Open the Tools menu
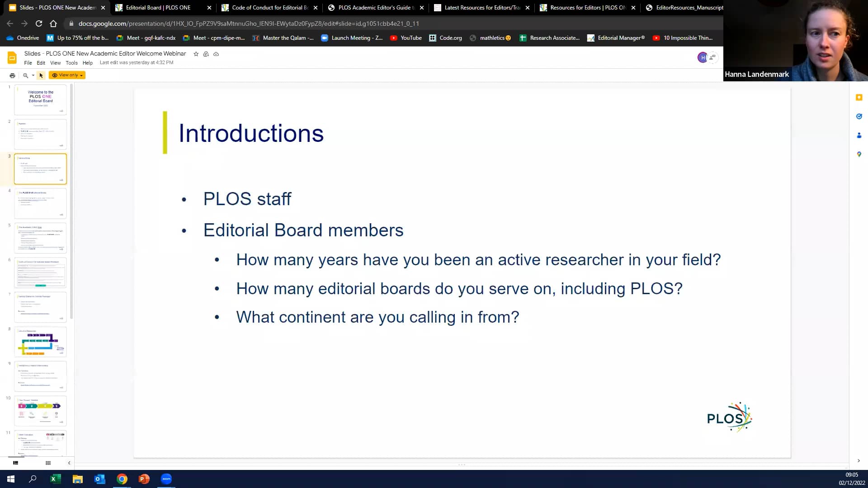The height and width of the screenshot is (488, 868). pos(71,63)
